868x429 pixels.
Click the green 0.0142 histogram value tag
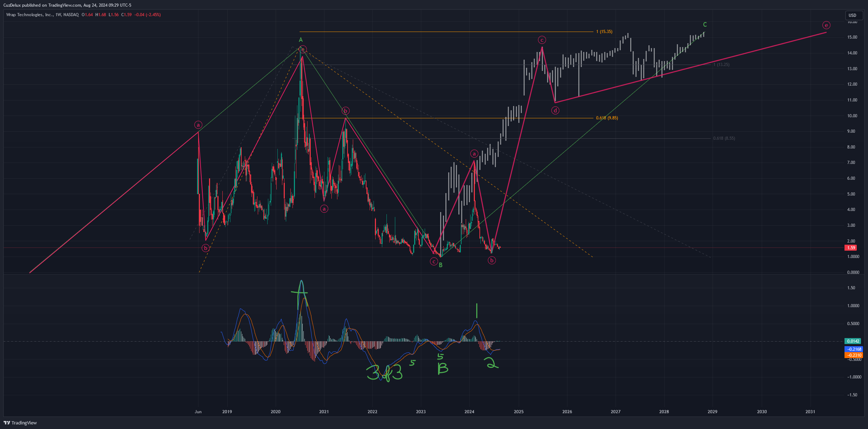[x=853, y=341]
